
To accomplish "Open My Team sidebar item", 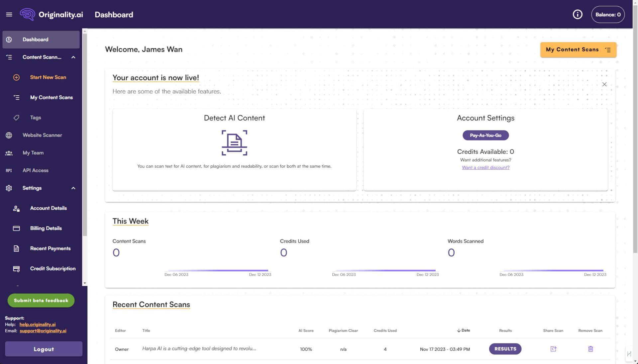I will point(33,153).
